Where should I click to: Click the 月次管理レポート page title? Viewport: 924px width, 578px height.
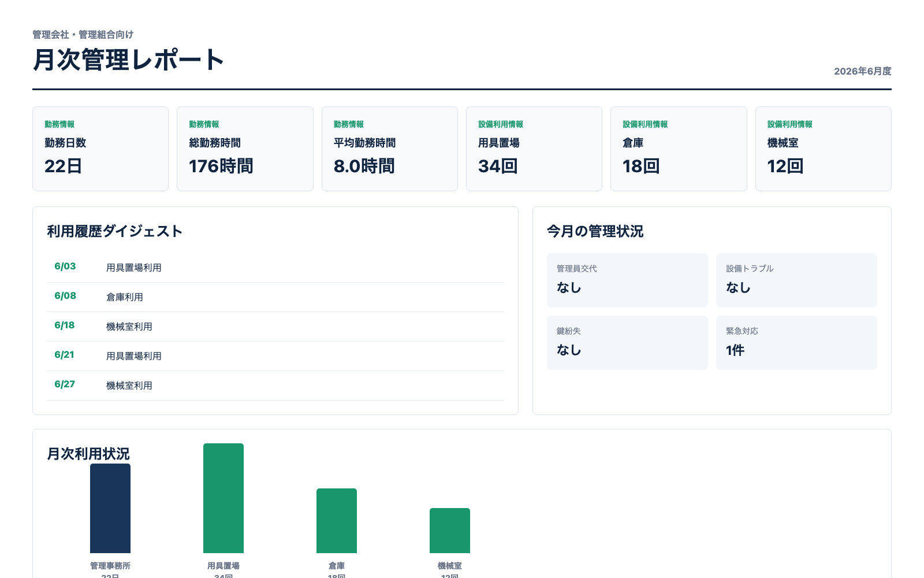click(x=128, y=60)
